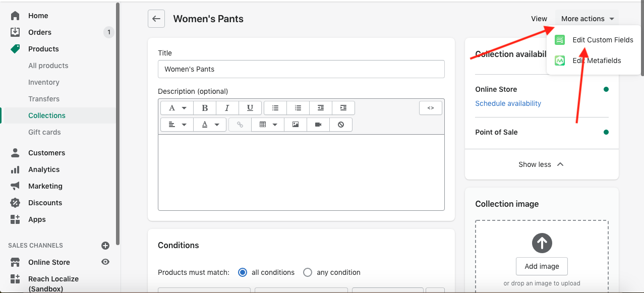
Task: Click the 'Point of Sale' channel text
Action: [x=496, y=132]
